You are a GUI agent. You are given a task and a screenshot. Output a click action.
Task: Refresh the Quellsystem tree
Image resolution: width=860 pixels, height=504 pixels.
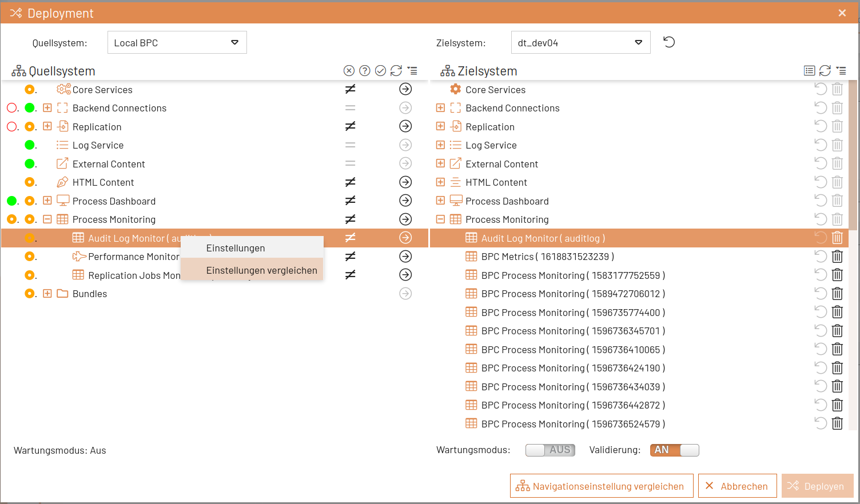[397, 70]
